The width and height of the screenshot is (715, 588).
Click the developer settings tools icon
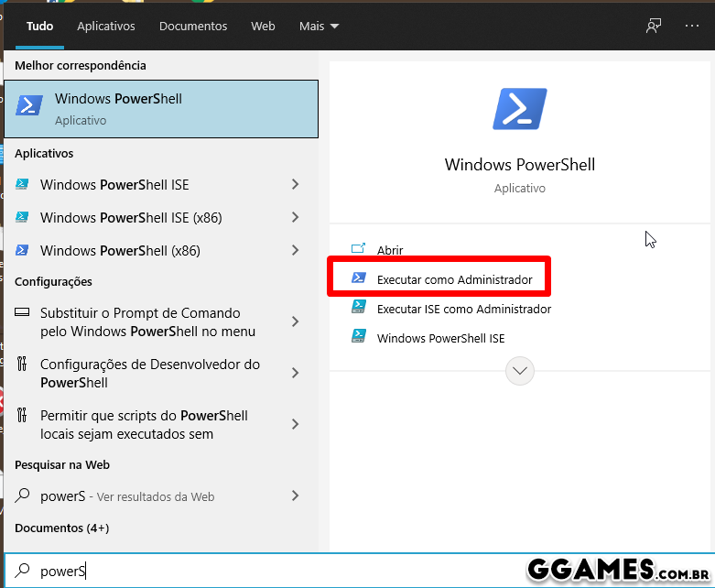pyautogui.click(x=22, y=365)
